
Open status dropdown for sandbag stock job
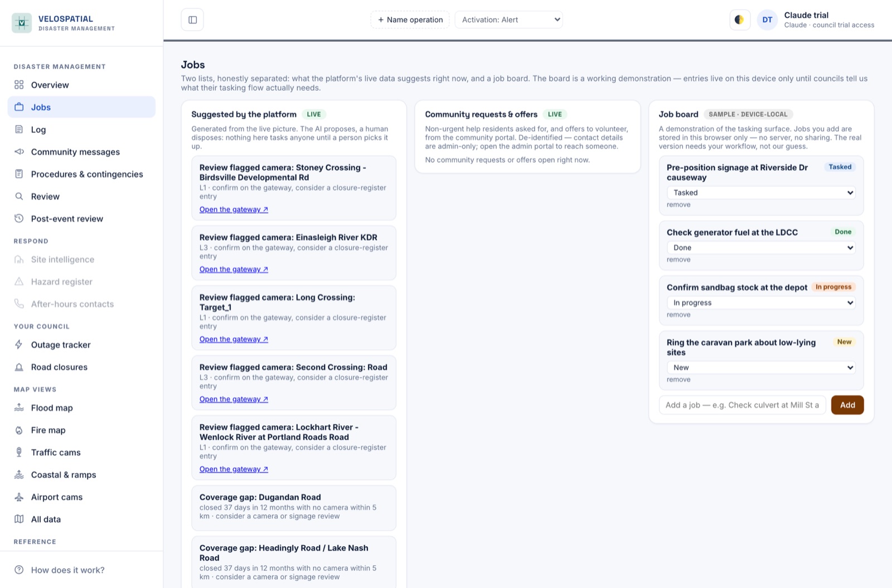761,303
